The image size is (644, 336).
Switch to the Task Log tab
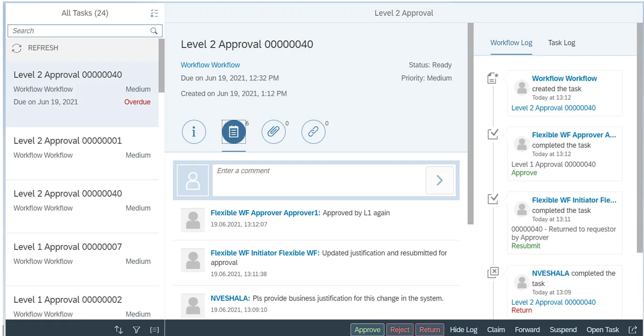561,43
